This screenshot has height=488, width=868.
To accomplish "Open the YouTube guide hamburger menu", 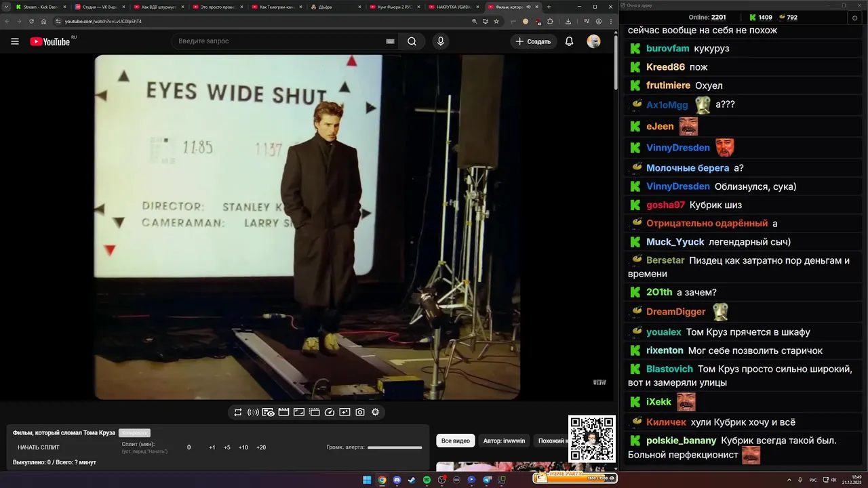I will pos(15,41).
